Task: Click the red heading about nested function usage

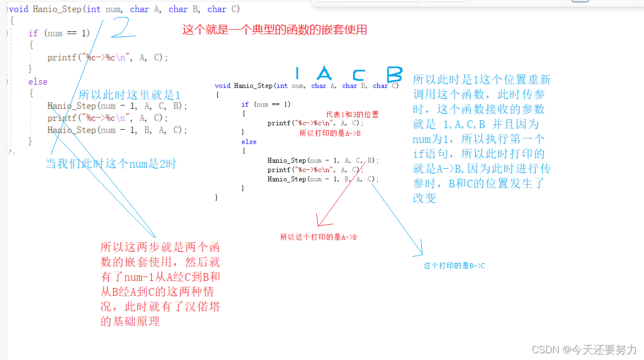Action: pos(274,30)
